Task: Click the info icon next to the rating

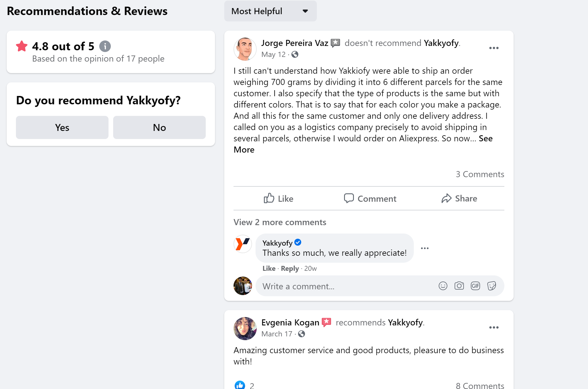Action: coord(105,46)
